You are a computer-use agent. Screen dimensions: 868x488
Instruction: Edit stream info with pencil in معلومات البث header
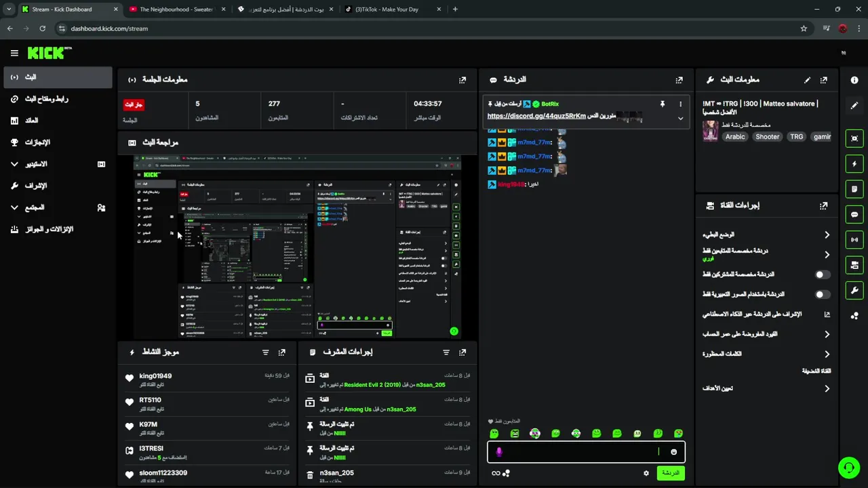pyautogui.click(x=807, y=79)
